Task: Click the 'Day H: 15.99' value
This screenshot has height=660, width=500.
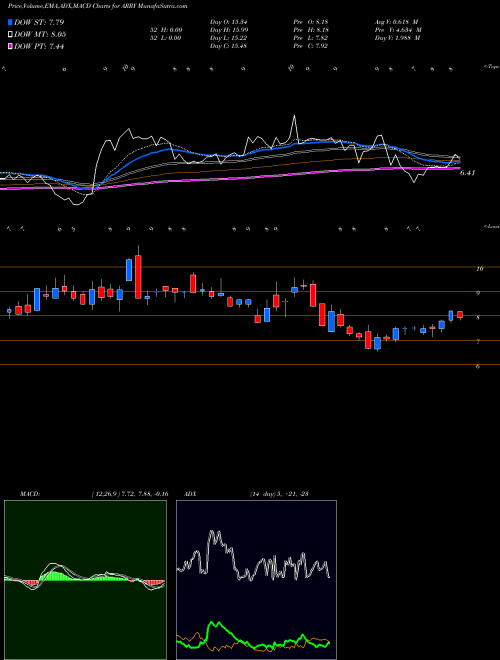Action: (x=228, y=30)
